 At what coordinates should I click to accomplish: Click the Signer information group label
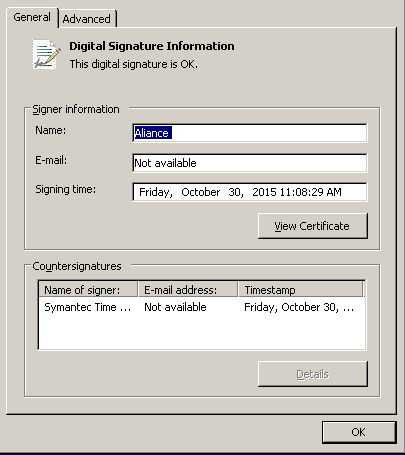click(76, 109)
